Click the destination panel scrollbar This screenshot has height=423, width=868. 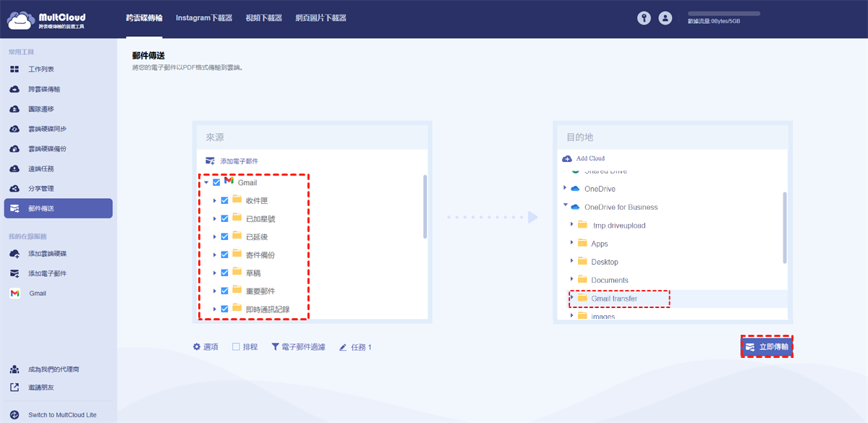785,228
